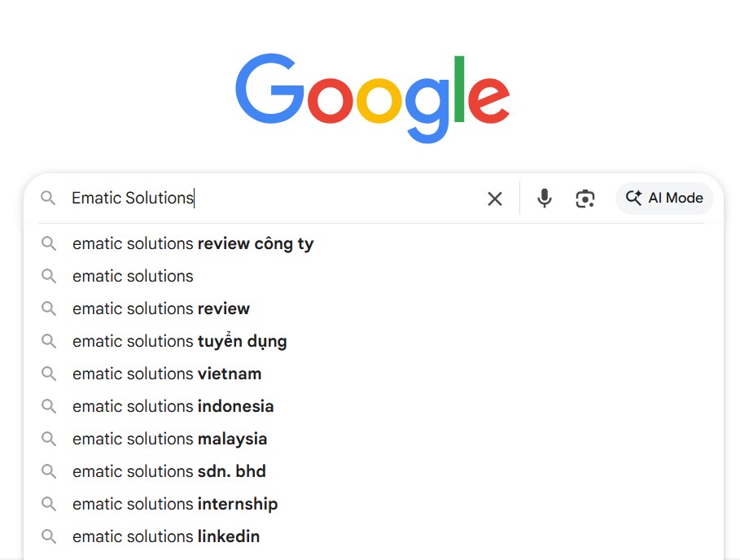Open Google Lens image search icon
The image size is (740, 560).
pyautogui.click(x=585, y=198)
